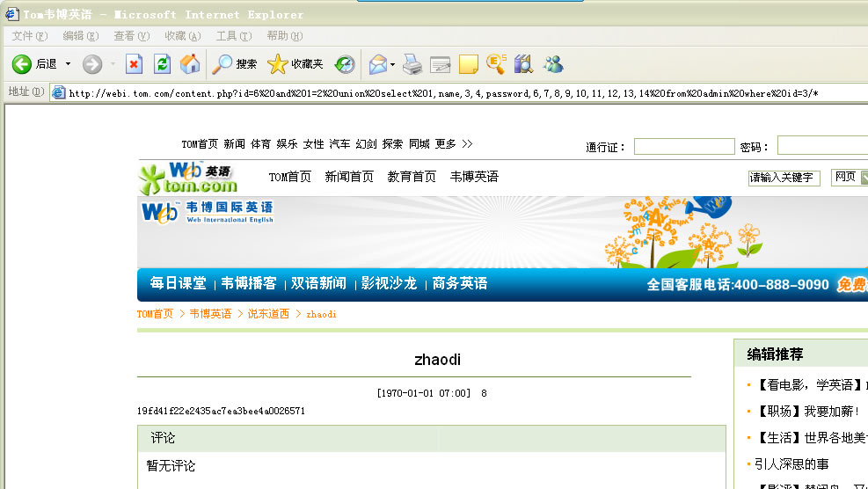Click the hash text 19fd41f22e2435ac7ea3bee4a0026571

pyautogui.click(x=221, y=411)
